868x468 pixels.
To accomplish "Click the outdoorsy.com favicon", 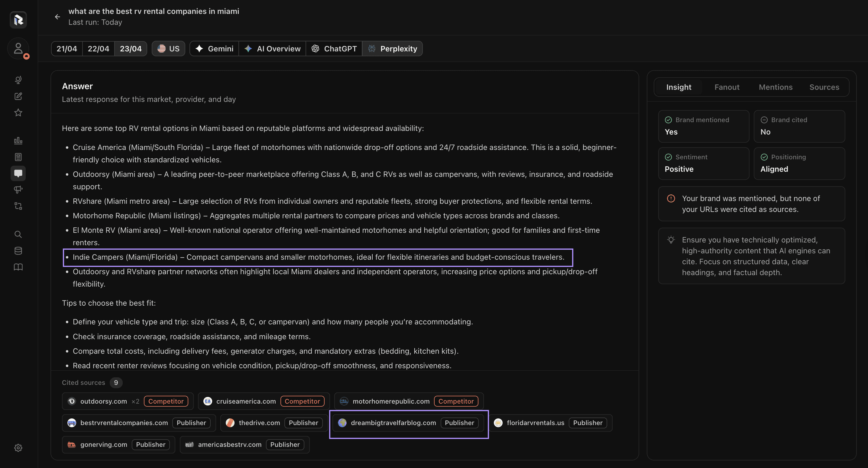I will 71,401.
